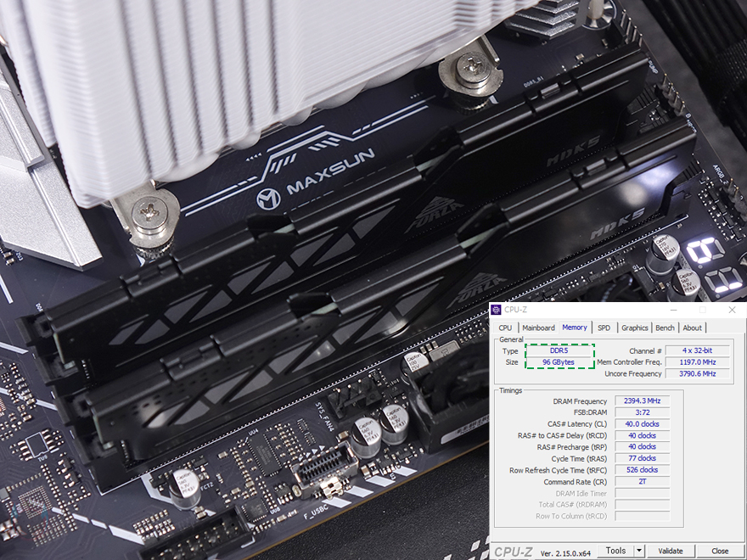The image size is (747, 560).
Task: Click CAS# Latency value 40.0 clocks
Action: point(643,423)
